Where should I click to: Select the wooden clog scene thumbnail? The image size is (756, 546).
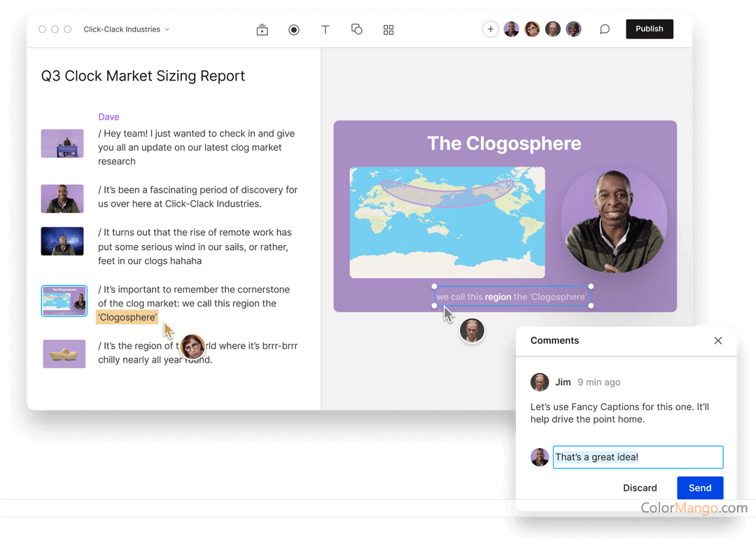tap(64, 353)
